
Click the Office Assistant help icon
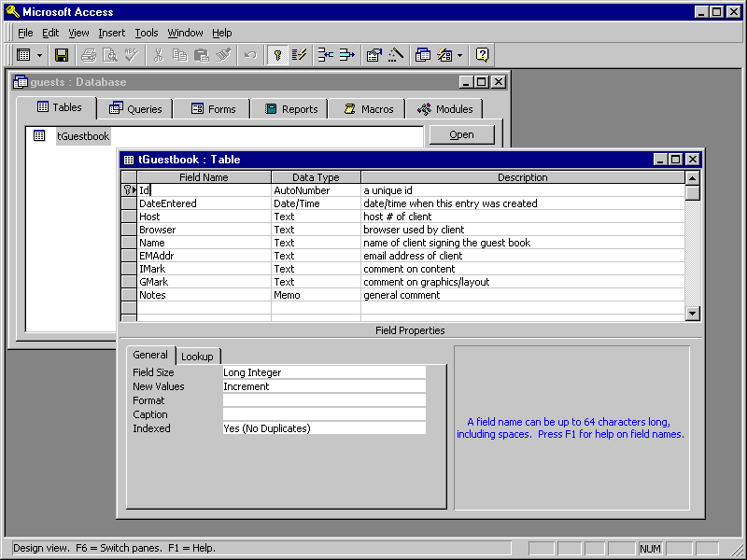pos(482,55)
